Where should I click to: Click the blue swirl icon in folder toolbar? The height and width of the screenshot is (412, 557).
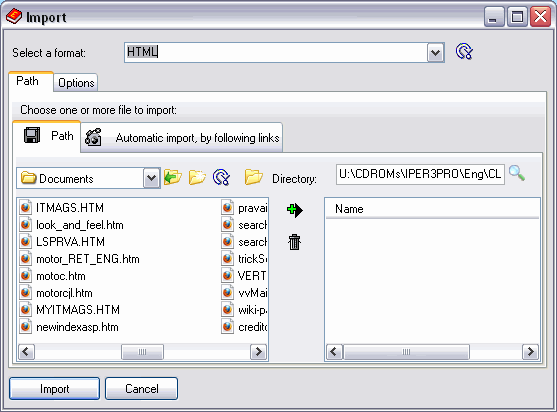222,177
